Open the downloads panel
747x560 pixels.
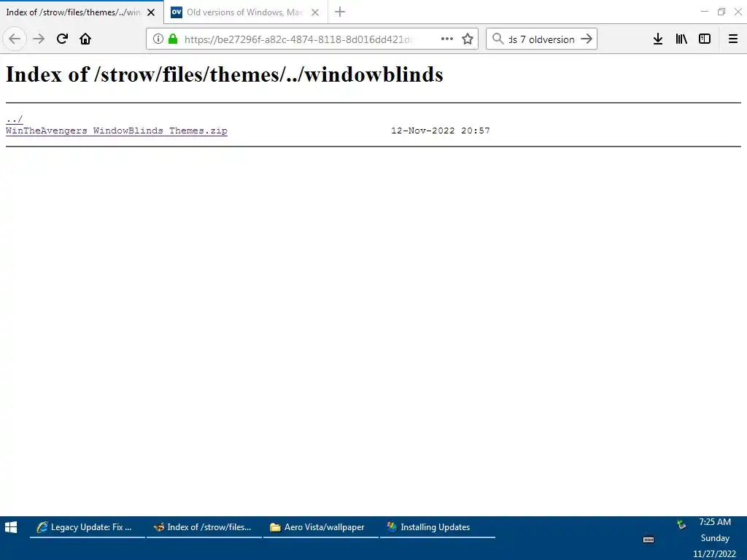[658, 39]
